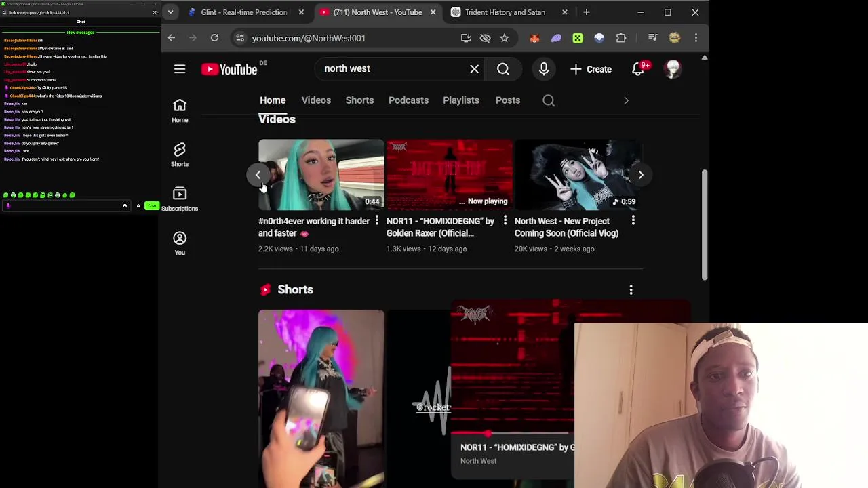
Task: Open the green dice extension
Action: point(578,38)
